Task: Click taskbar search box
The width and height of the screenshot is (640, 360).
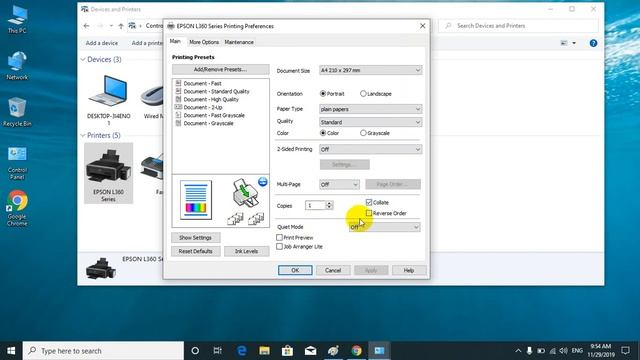Action: (x=103, y=351)
